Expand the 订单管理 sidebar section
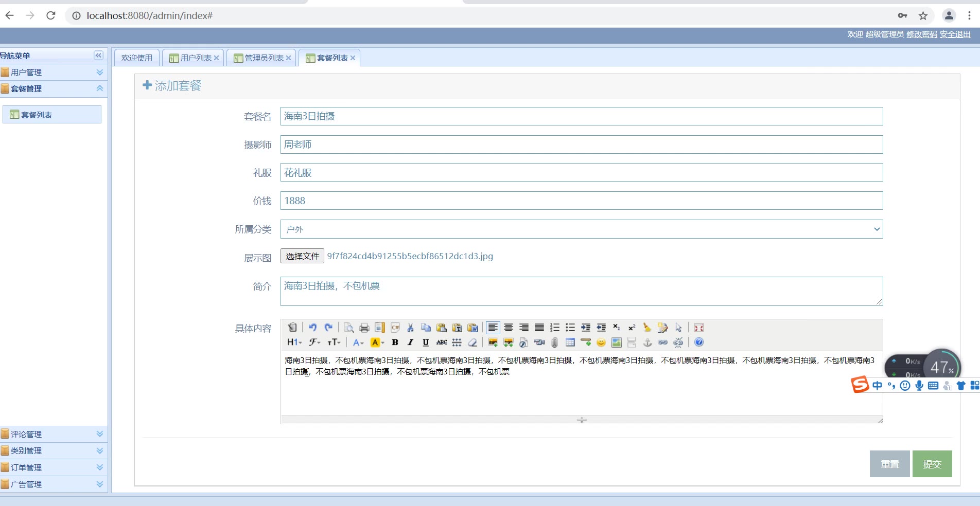 tap(54, 467)
